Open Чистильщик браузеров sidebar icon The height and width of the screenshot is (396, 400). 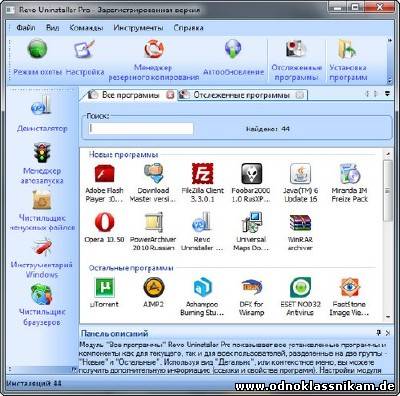41,294
